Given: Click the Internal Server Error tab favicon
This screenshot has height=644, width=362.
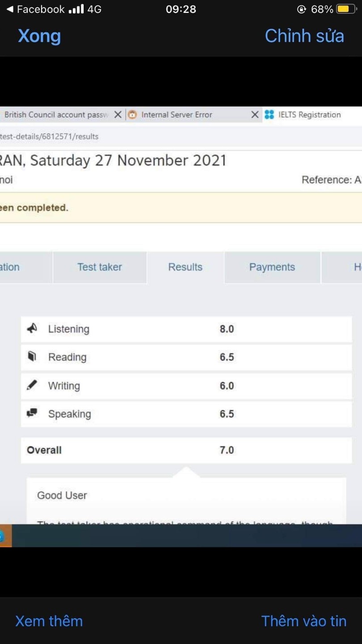Looking at the screenshot, I should (x=132, y=115).
